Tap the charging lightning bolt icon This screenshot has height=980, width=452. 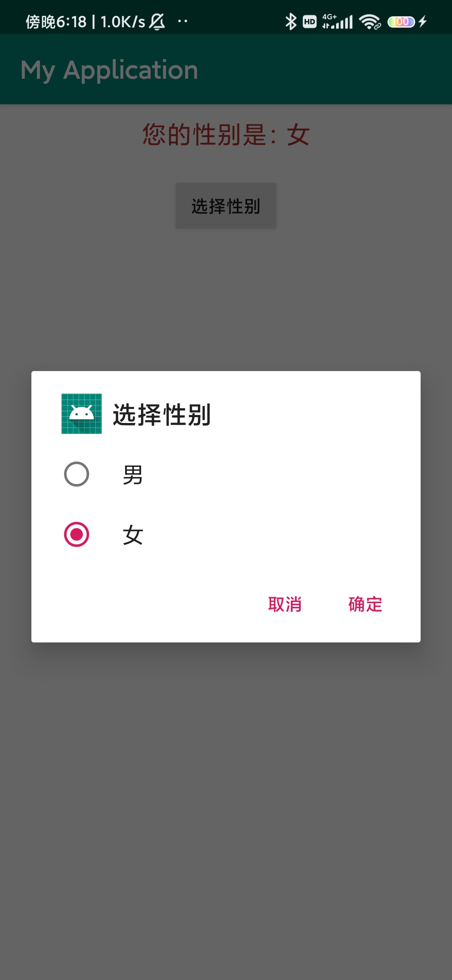click(423, 21)
